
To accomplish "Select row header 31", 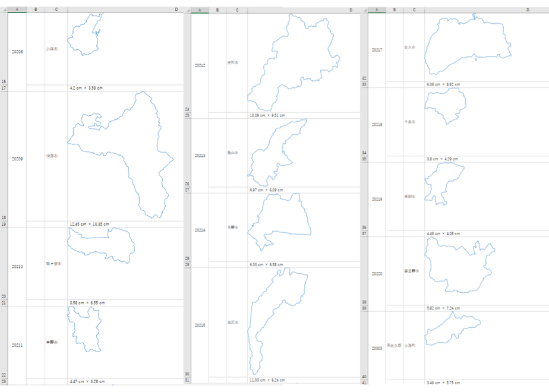I will coord(187,380).
